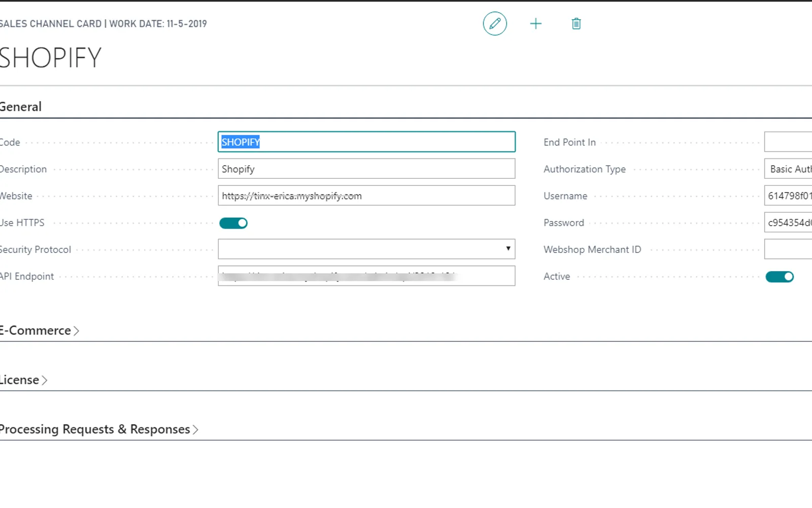Screen dimensions: 812x508
Task: Open the Authorization Type Basic Auth field
Action: pyautogui.click(x=788, y=169)
